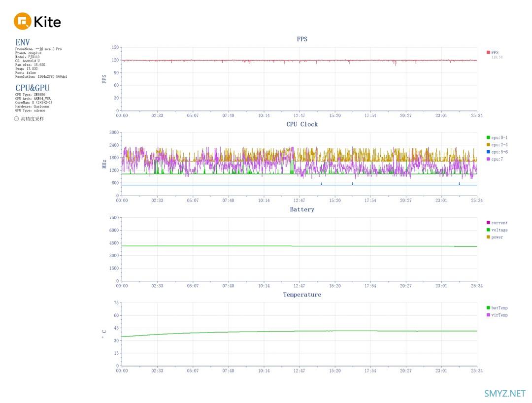Click the 25:34 time label under Battery chart

[x=477, y=286]
